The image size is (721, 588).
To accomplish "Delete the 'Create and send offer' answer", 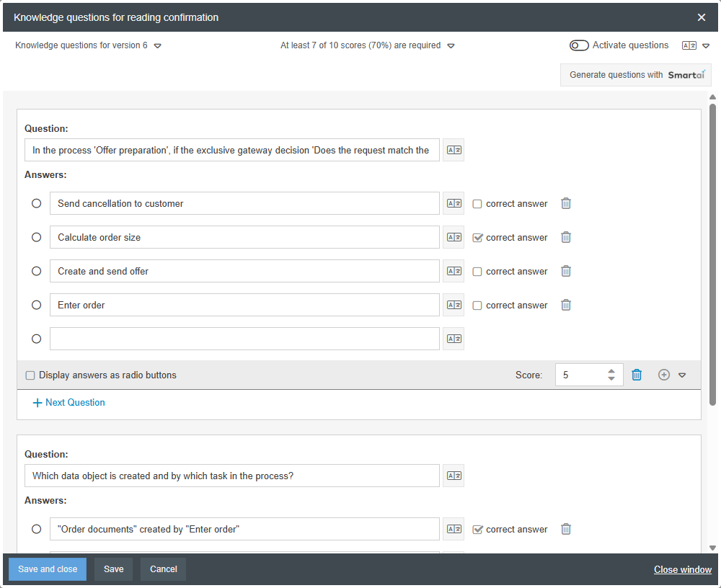I will point(566,271).
